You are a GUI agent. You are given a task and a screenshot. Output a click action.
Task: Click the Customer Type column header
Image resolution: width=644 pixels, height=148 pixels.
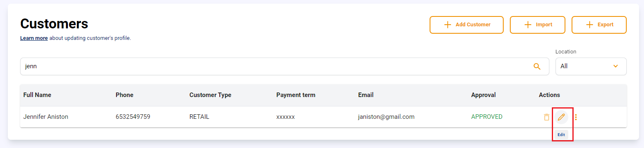point(210,95)
